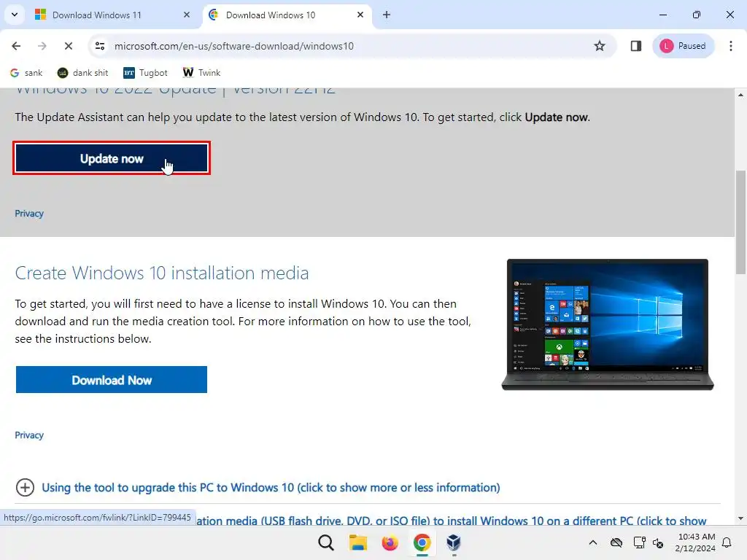Click the Update now button
The image size is (747, 560).
(x=112, y=158)
